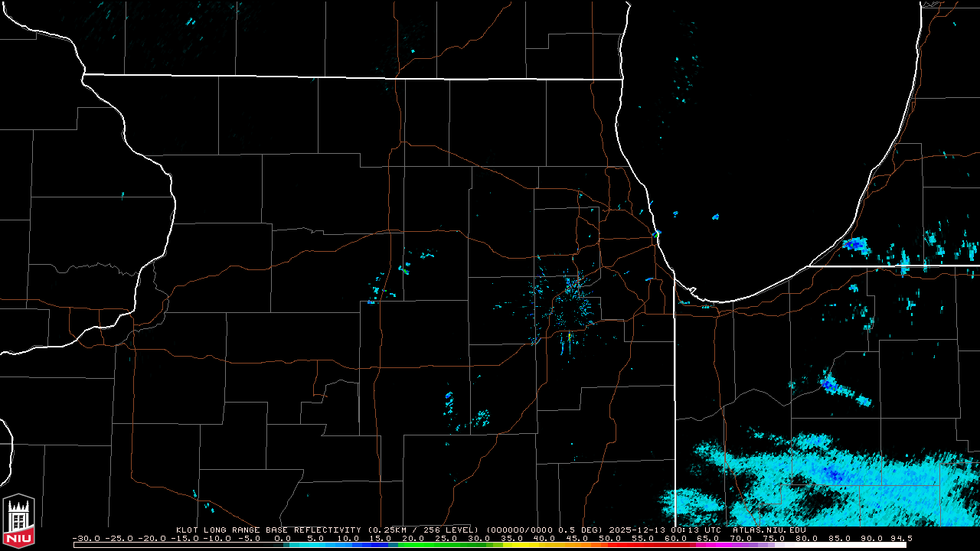This screenshot has height=551, width=980.
Task: Select the 20.0 label on the color scale
Action: point(412,538)
